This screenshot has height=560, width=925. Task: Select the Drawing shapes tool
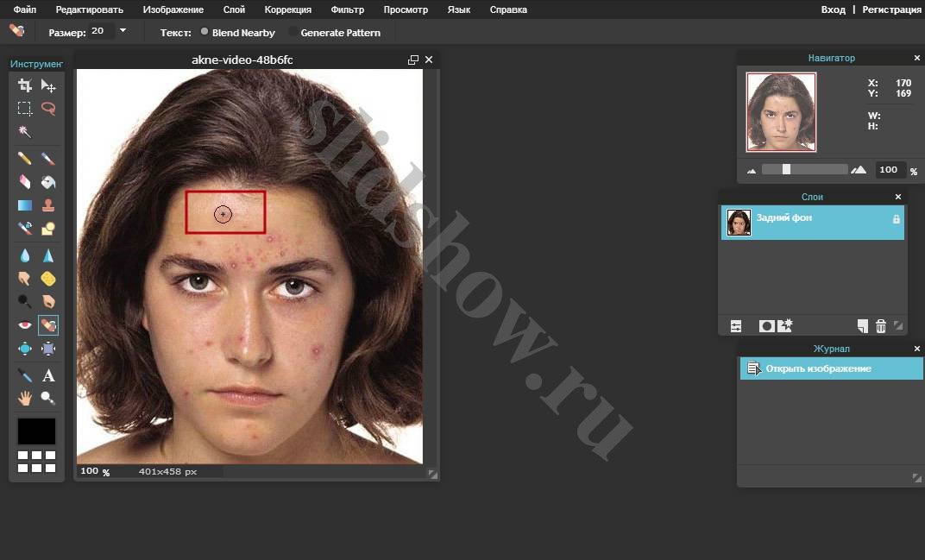[x=48, y=229]
